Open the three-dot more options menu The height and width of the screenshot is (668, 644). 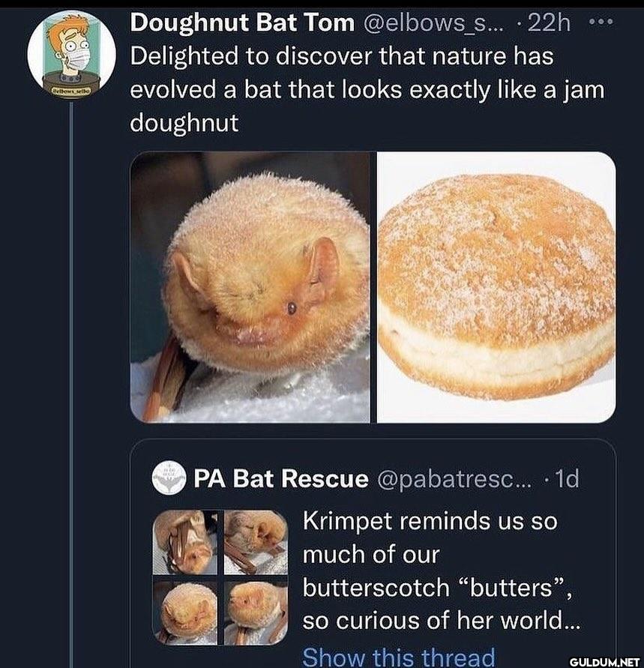[601, 22]
